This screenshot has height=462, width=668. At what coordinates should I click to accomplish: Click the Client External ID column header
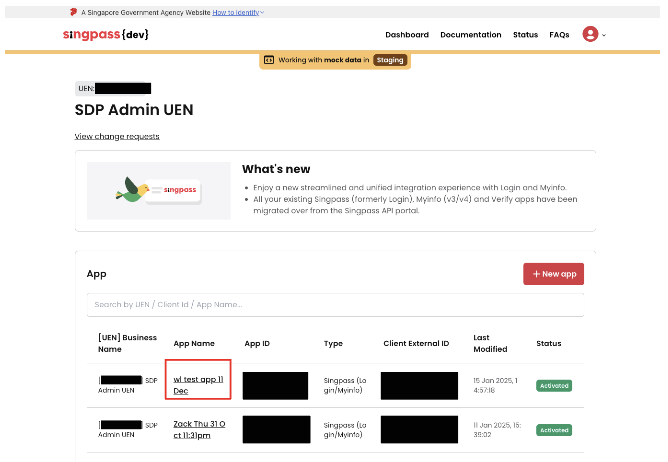tap(416, 344)
